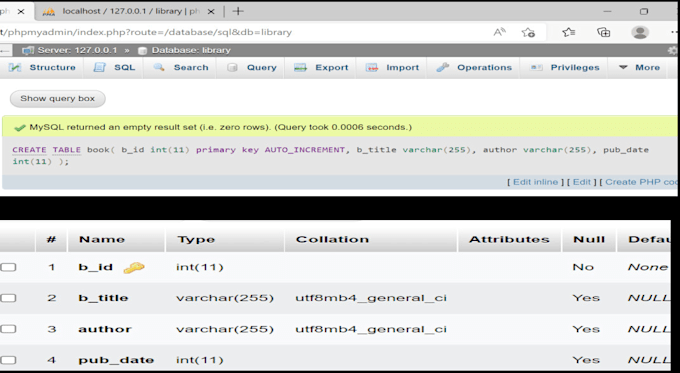Click the browser address bar URL
The image size is (680, 373).
click(x=146, y=32)
